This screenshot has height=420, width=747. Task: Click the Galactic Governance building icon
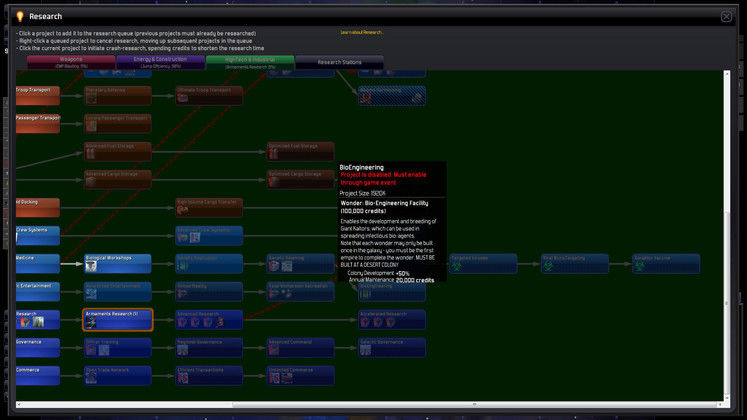click(x=365, y=350)
